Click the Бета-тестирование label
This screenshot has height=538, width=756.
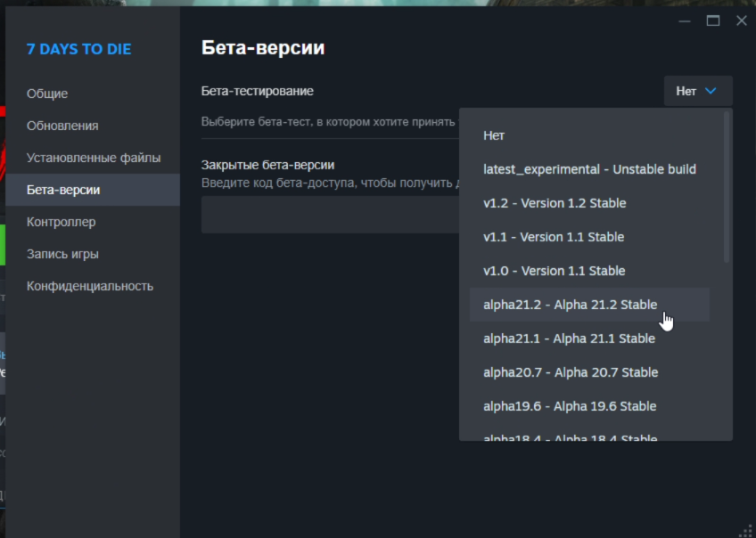pyautogui.click(x=258, y=91)
